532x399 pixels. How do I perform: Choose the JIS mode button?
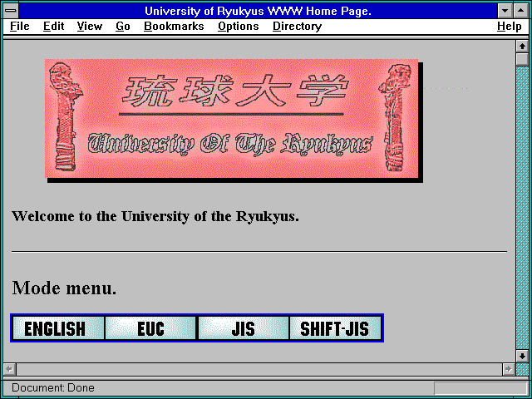pos(244,328)
